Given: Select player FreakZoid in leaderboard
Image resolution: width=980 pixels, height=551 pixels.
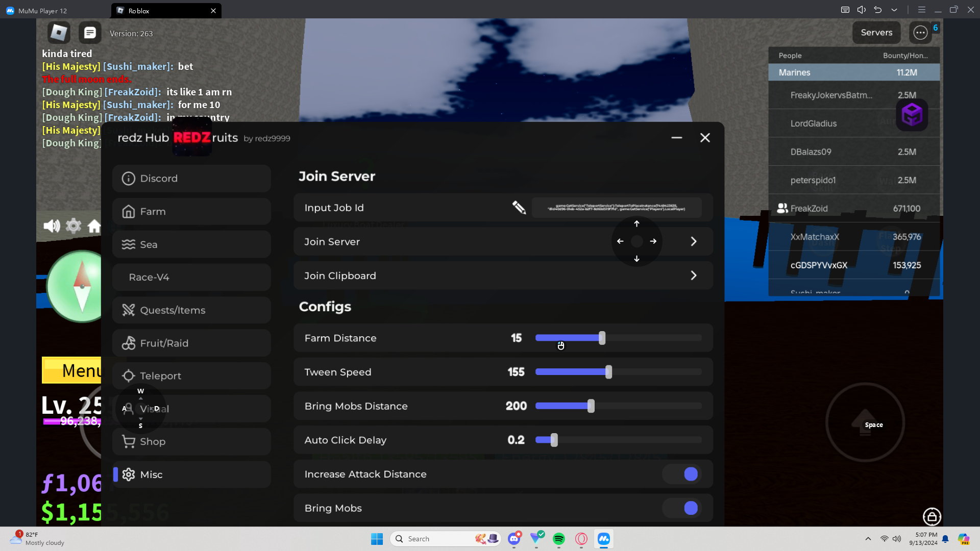Looking at the screenshot, I should pos(854,208).
